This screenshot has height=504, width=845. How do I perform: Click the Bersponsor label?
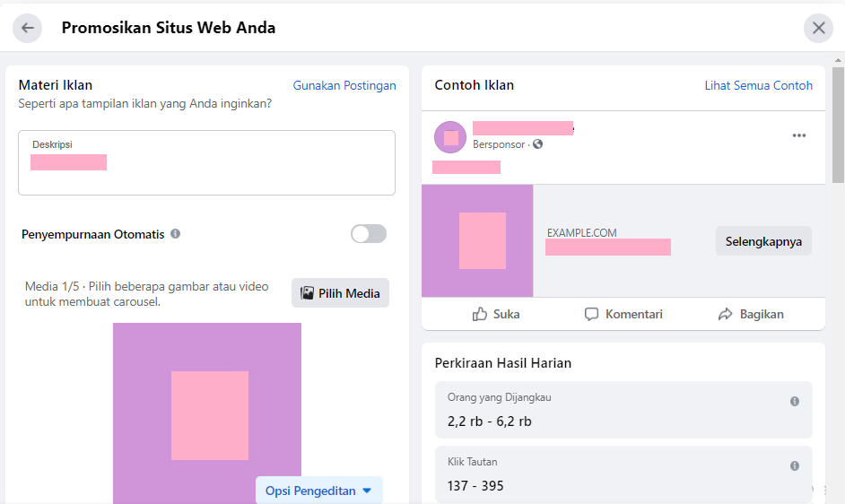[x=499, y=144]
